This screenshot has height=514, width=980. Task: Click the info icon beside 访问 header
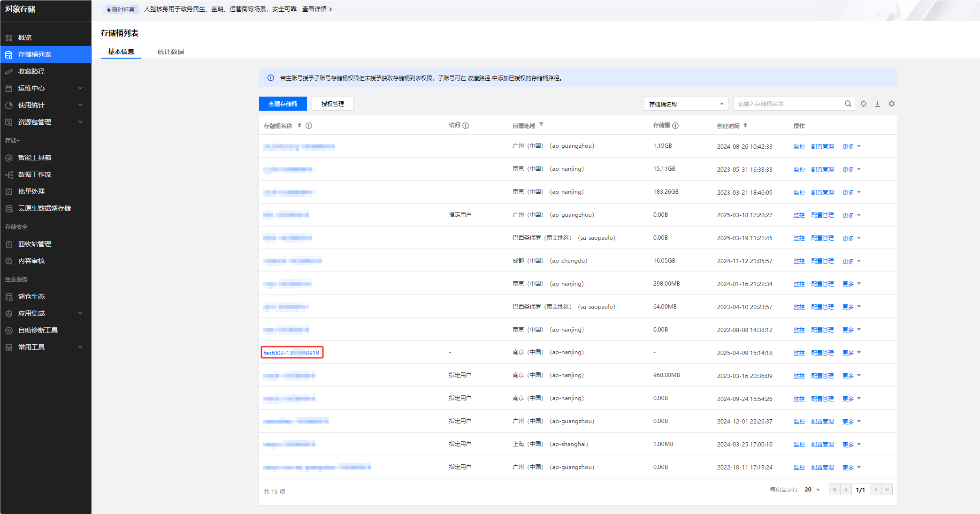pos(466,126)
